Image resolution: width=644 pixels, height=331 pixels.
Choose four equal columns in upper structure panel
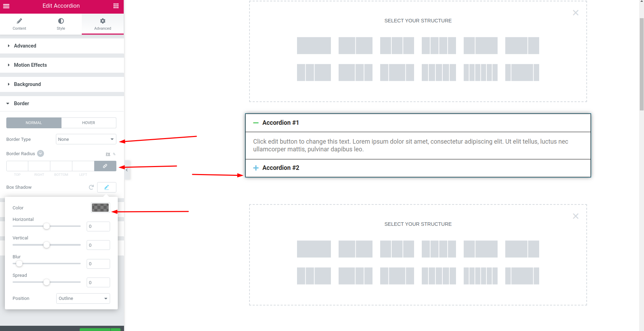click(439, 46)
